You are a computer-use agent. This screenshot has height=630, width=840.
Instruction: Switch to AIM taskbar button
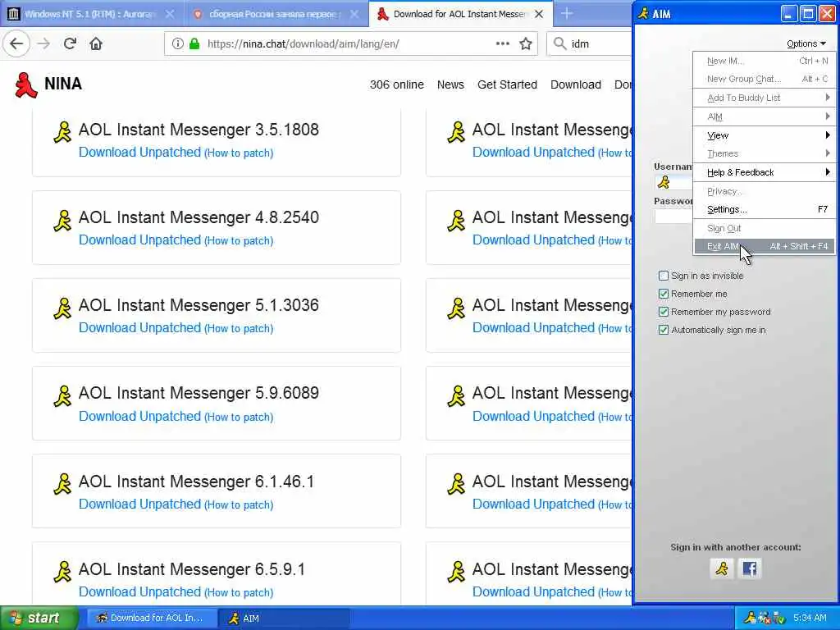click(284, 619)
